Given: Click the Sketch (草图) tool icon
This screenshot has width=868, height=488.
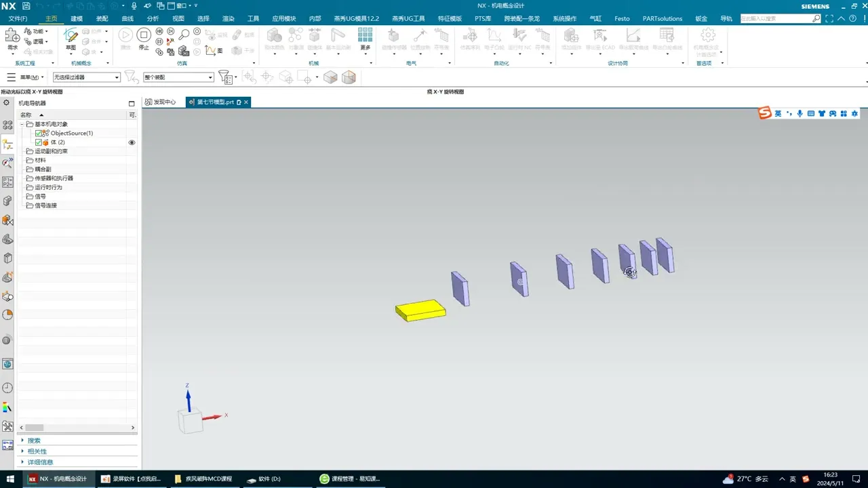Looking at the screenshot, I should 71,38.
